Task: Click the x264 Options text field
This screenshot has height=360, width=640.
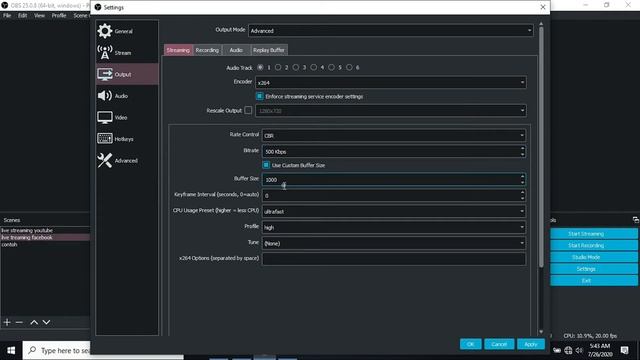Action: 393,259
